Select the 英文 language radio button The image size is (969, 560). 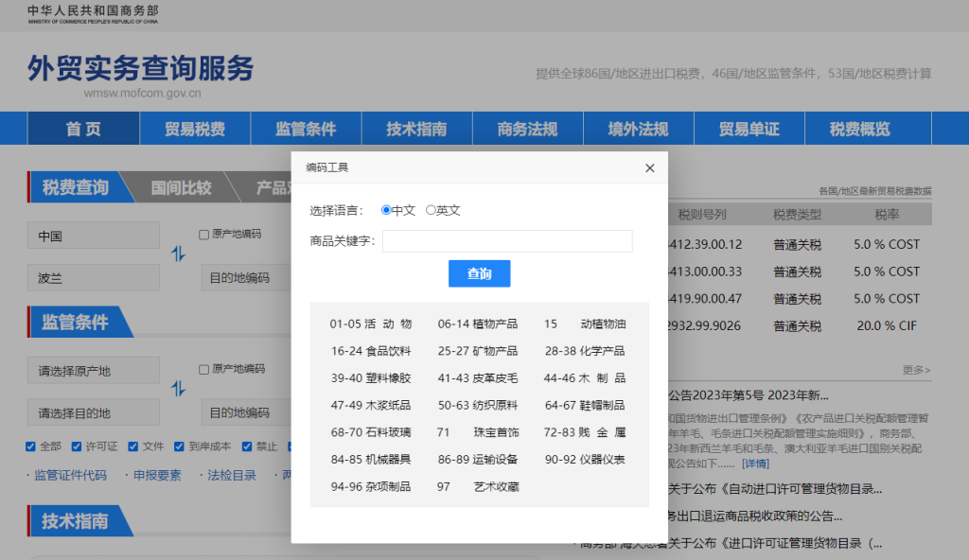pyautogui.click(x=431, y=210)
